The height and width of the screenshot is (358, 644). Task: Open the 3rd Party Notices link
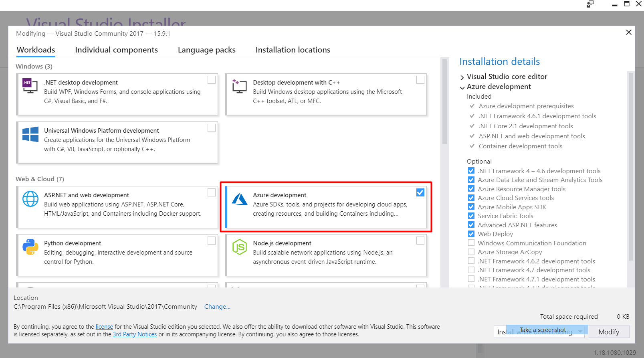click(135, 334)
